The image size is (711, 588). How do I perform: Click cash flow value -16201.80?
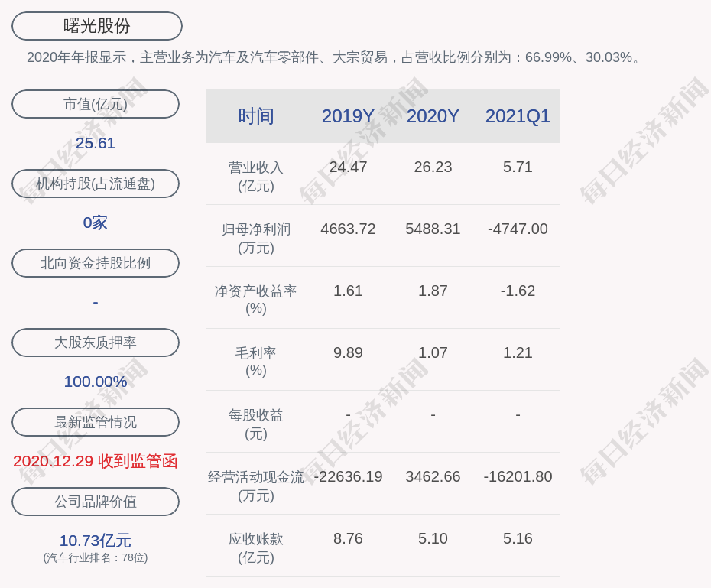click(518, 477)
